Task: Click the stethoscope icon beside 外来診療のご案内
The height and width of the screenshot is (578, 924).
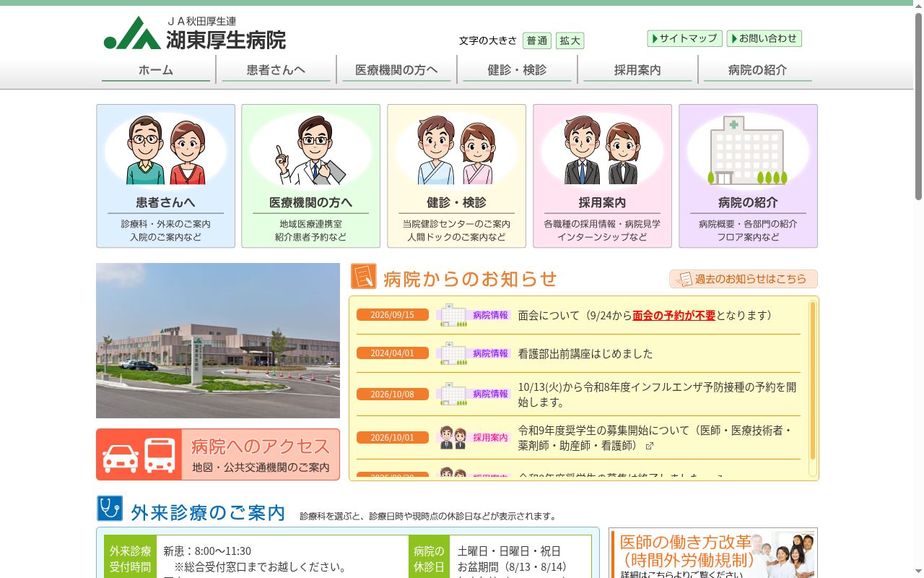Action: 110,508
